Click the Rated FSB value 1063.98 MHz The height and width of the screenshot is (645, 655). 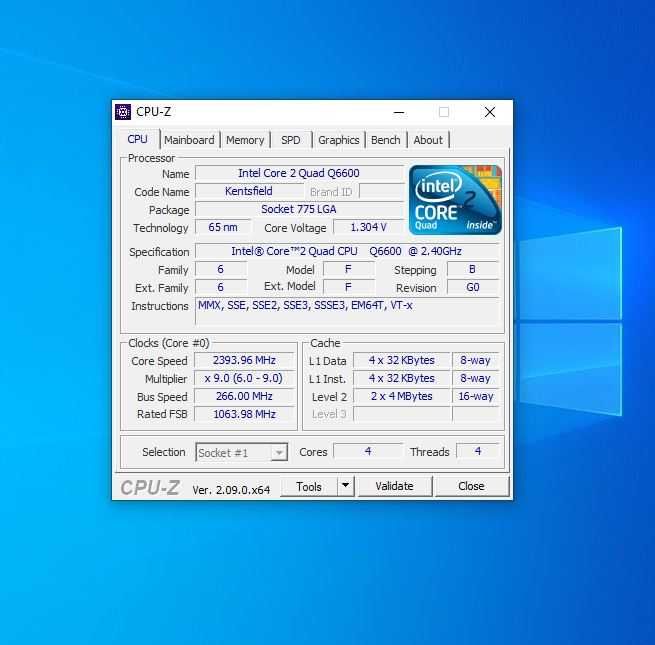tap(244, 414)
